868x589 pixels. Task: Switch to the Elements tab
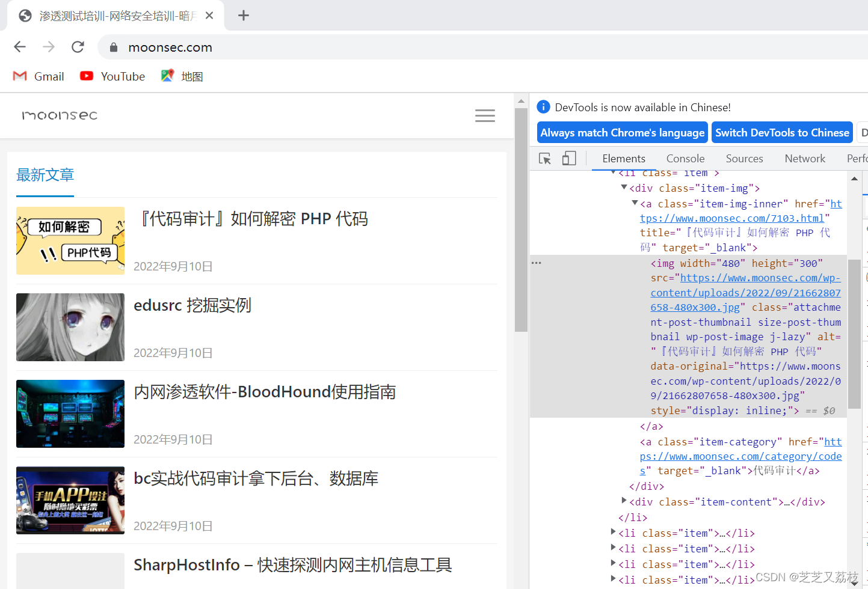(624, 159)
